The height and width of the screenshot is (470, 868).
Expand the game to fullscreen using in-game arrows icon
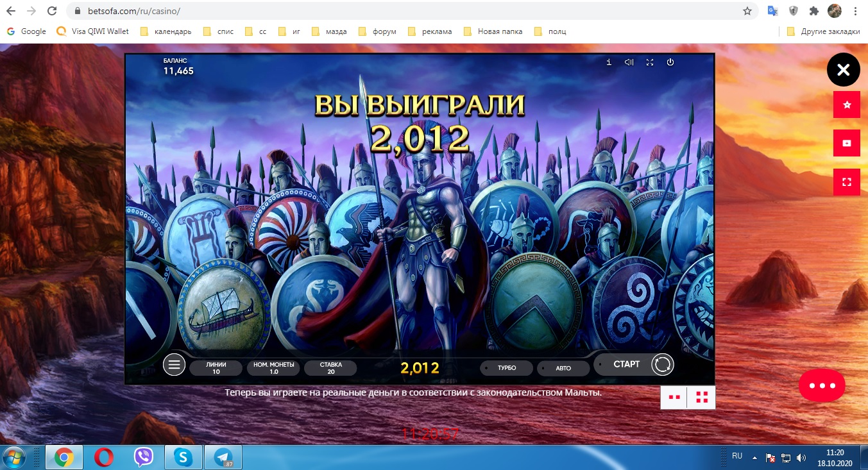pyautogui.click(x=650, y=62)
